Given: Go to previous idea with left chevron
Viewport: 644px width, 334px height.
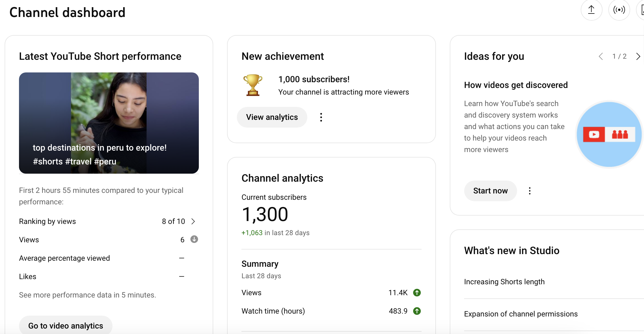Looking at the screenshot, I should coord(601,56).
